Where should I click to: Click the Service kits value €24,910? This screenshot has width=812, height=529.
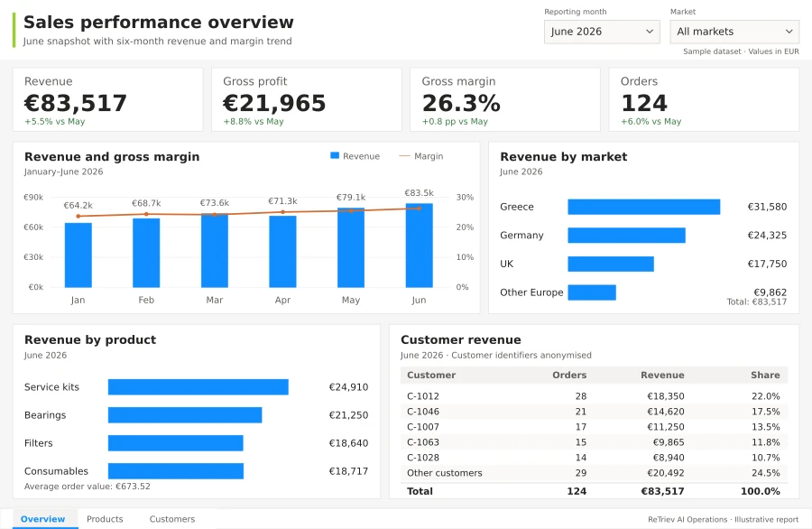(348, 387)
